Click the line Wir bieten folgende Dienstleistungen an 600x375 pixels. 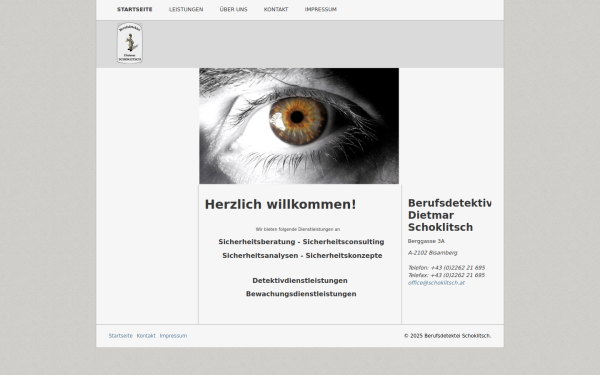tap(298, 229)
